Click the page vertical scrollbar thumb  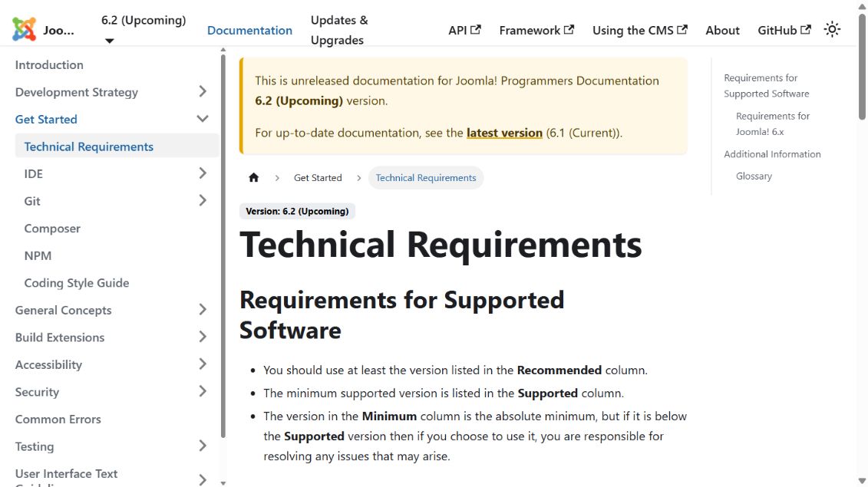click(862, 67)
